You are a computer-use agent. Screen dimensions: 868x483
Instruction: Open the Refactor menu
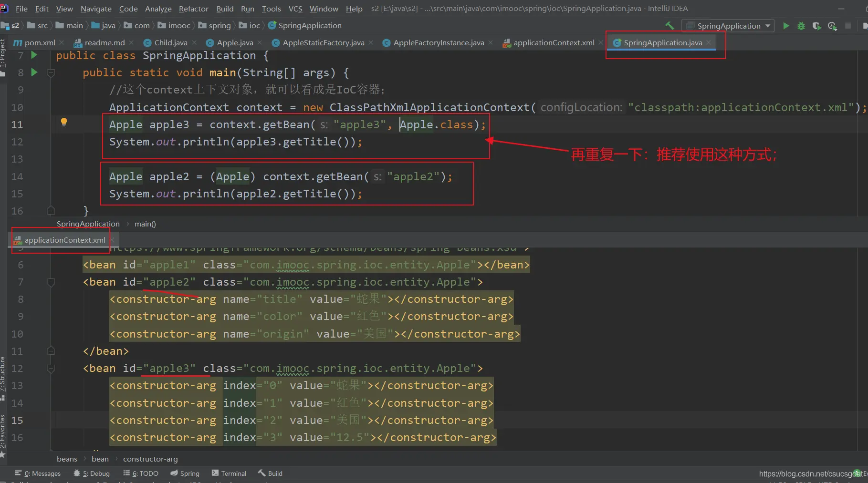tap(193, 9)
